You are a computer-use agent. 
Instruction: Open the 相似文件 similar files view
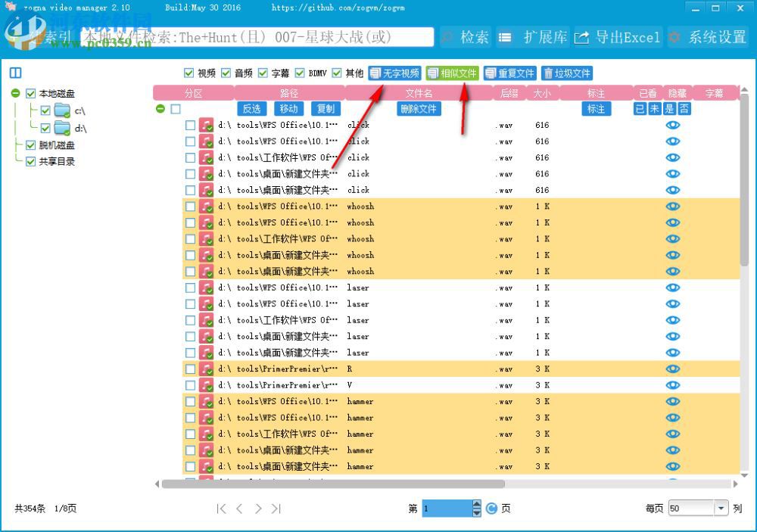(452, 73)
